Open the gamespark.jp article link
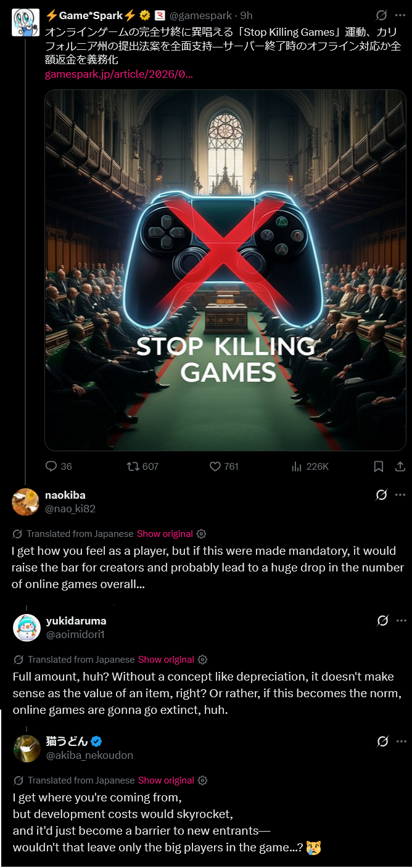Viewport: 412px width, 868px height. pos(119,74)
